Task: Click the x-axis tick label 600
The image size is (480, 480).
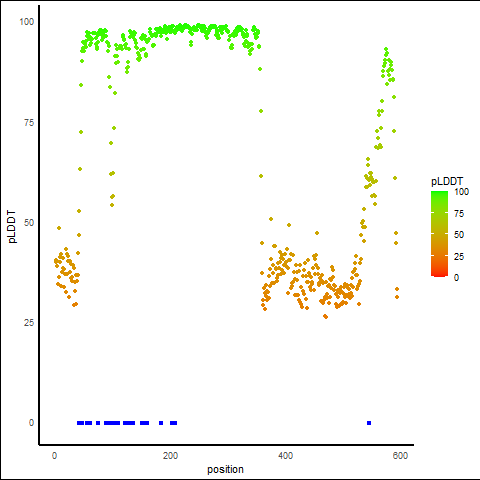Action: (x=400, y=456)
